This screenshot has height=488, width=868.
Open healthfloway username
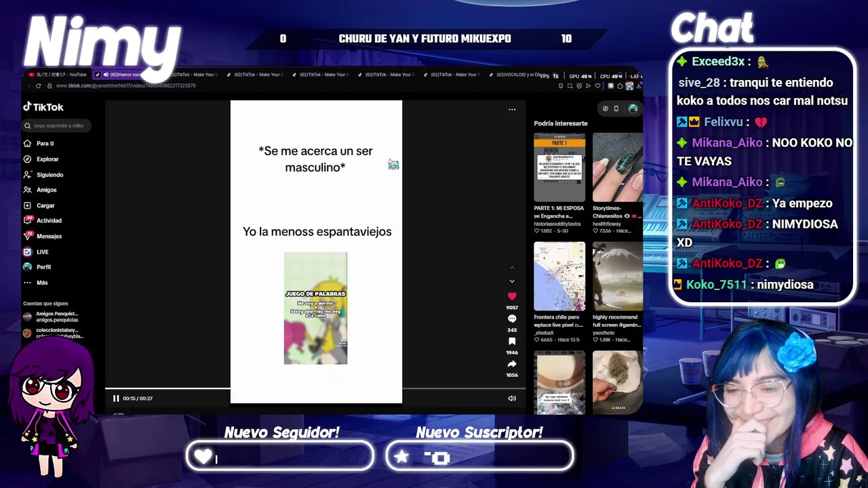(608, 224)
